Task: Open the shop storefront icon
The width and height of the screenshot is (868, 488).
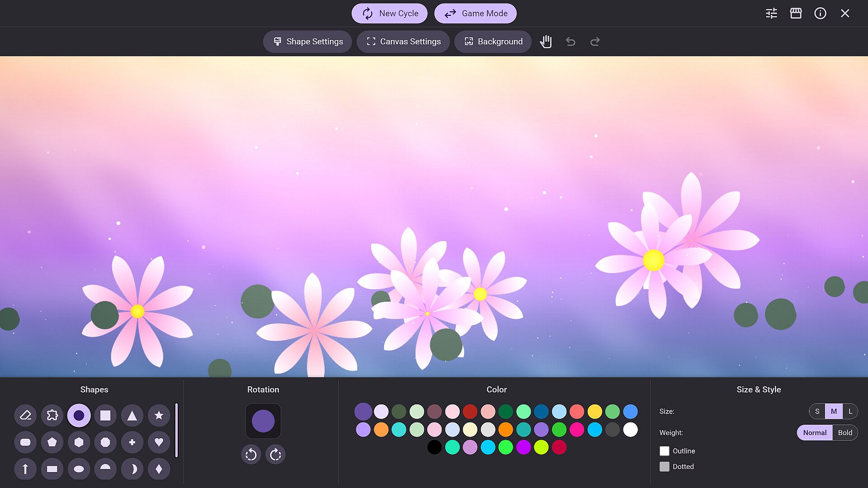Action: pos(796,14)
